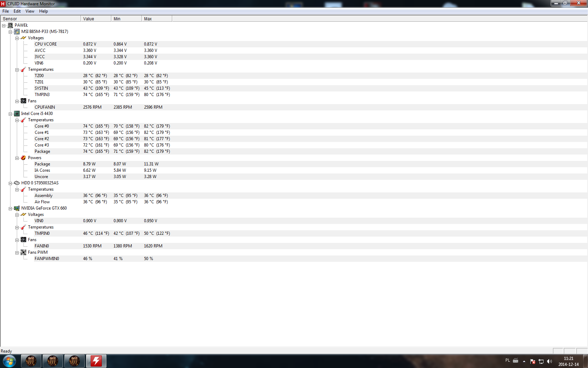This screenshot has height=368, width=588.
Task: Click the Voltages icon under NVIDIA GeForce
Action: [x=23, y=214]
